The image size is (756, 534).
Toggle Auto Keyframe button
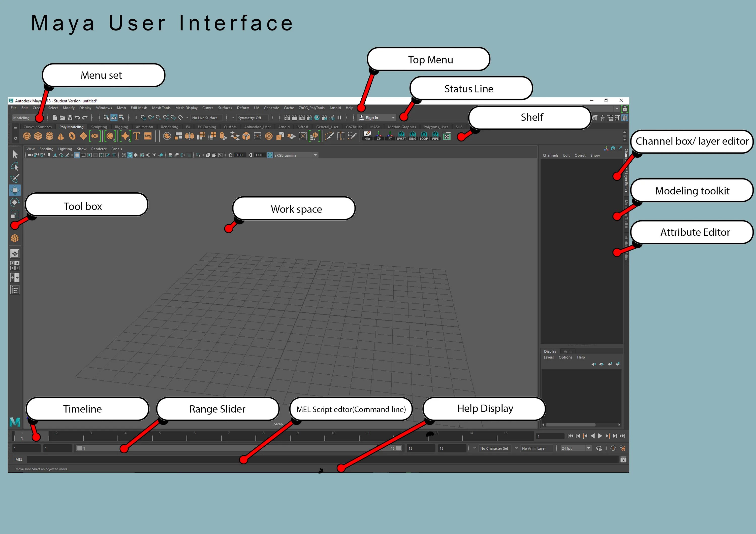[x=613, y=448]
